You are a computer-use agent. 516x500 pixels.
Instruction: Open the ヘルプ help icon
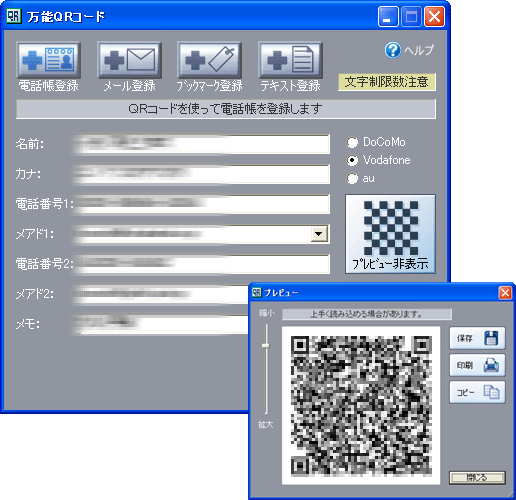click(x=393, y=50)
